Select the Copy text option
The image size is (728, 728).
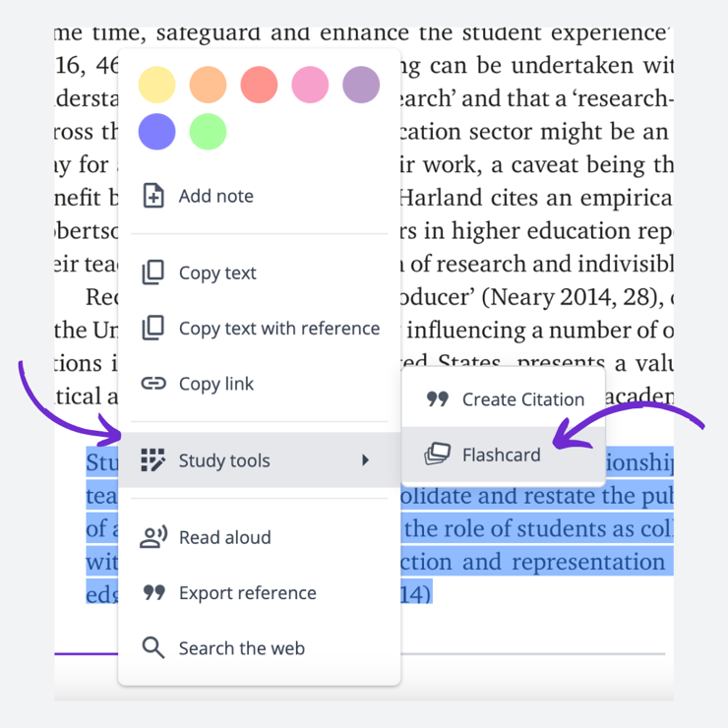tap(259, 273)
